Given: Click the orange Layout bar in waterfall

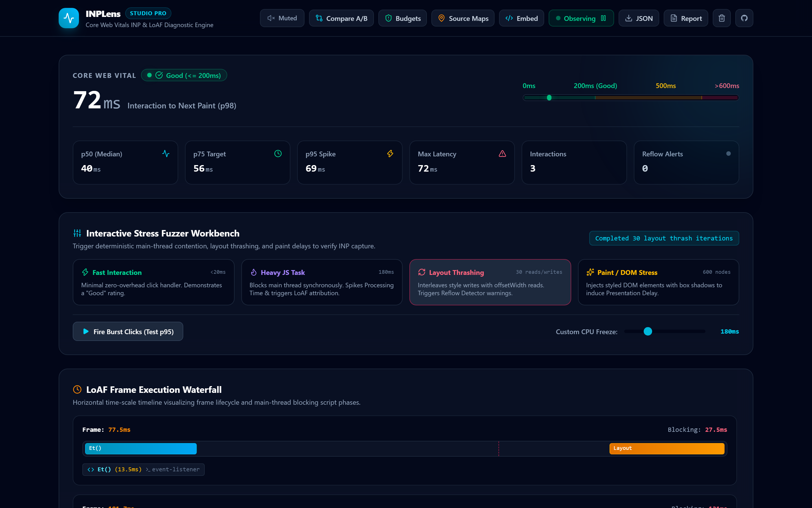Looking at the screenshot, I should coord(667,448).
